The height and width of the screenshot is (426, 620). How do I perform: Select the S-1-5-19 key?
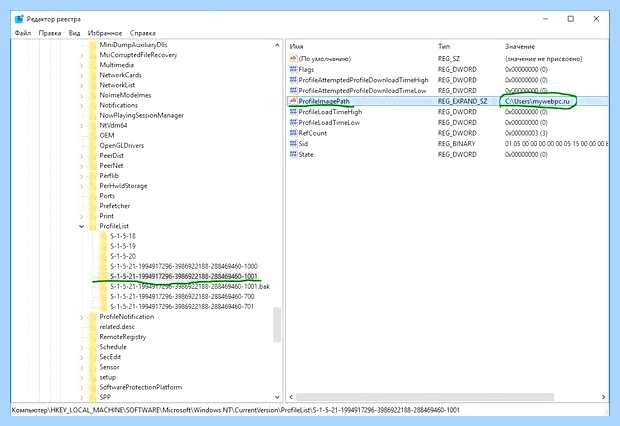123,246
